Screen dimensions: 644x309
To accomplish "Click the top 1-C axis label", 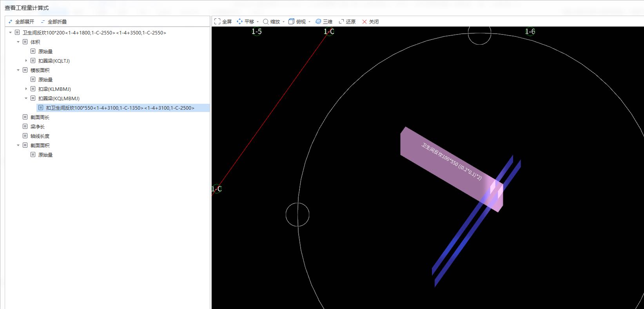I will tap(329, 31).
